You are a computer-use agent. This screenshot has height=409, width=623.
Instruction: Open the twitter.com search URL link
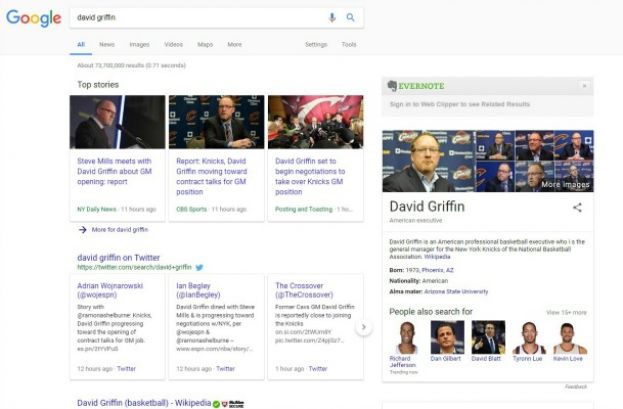[x=134, y=267]
